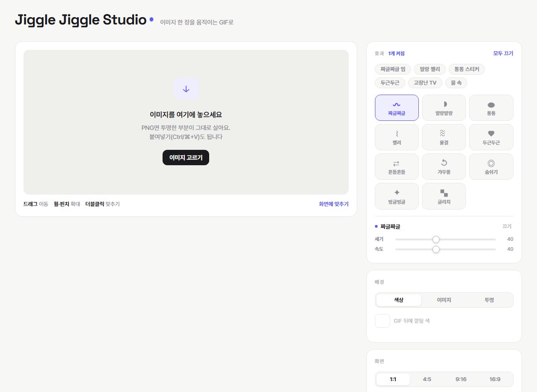
Task: Click the 효과 section label
Action: tap(379, 53)
